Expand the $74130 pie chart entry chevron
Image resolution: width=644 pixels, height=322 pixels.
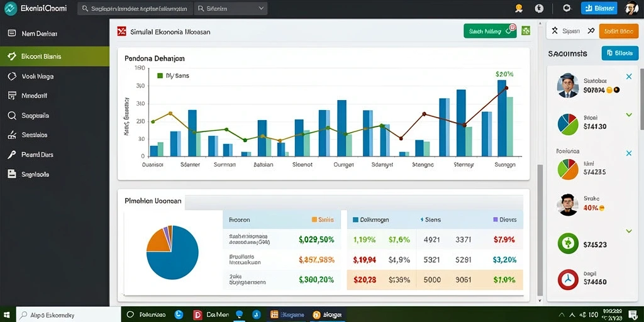pyautogui.click(x=629, y=115)
